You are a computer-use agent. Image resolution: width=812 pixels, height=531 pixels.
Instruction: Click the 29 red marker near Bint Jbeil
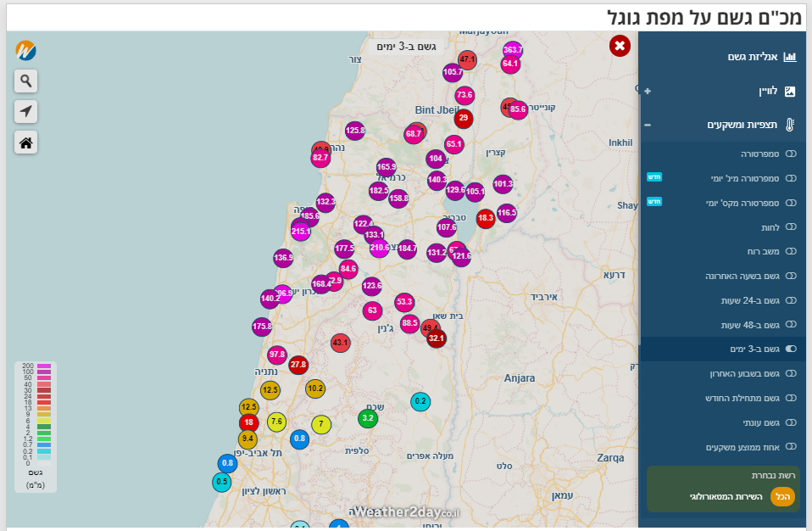[x=464, y=118]
